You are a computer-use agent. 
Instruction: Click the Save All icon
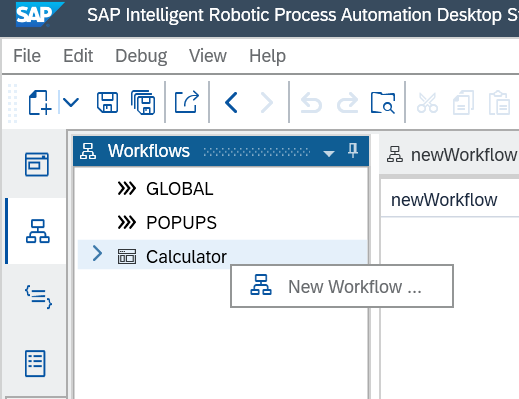tap(143, 102)
